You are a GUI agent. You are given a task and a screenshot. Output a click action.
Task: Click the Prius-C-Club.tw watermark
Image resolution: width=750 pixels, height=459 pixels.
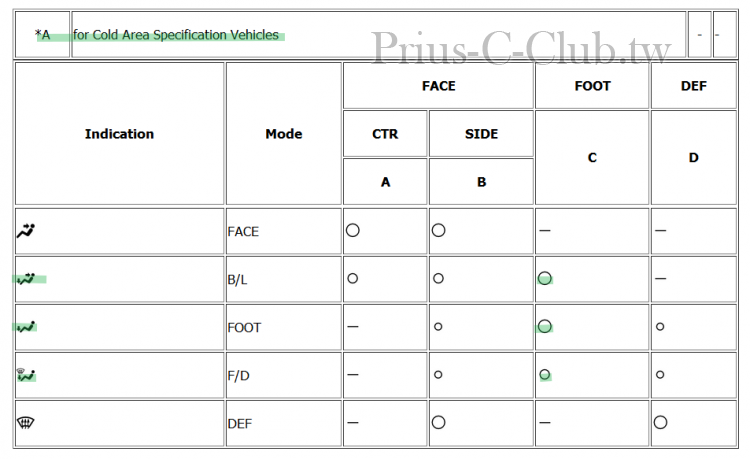(x=521, y=47)
